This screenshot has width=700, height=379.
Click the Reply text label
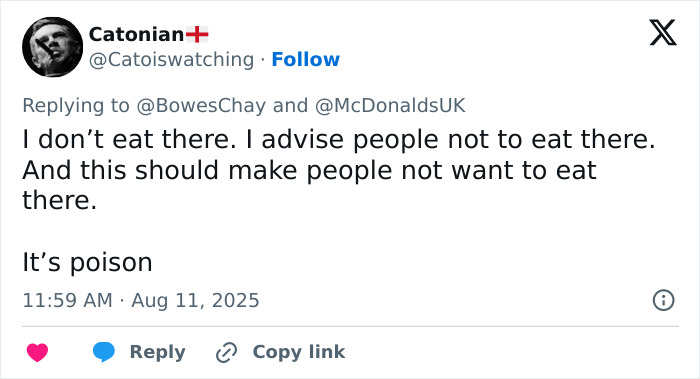tap(158, 352)
